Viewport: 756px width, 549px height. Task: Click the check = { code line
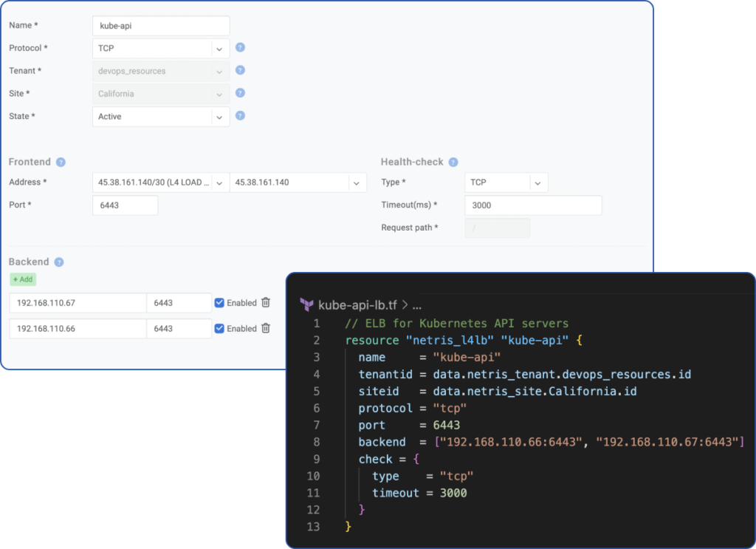[x=388, y=460]
